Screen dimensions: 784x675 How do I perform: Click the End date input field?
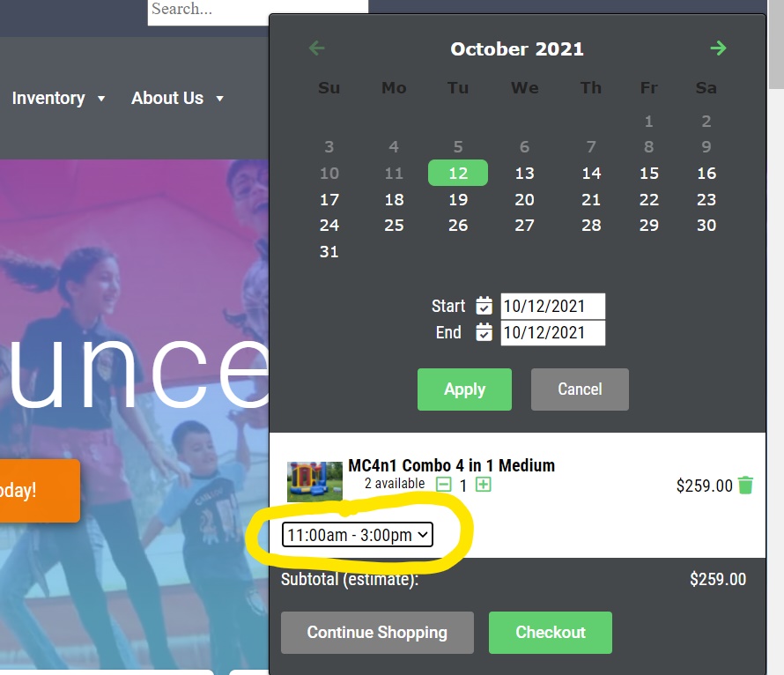point(552,333)
